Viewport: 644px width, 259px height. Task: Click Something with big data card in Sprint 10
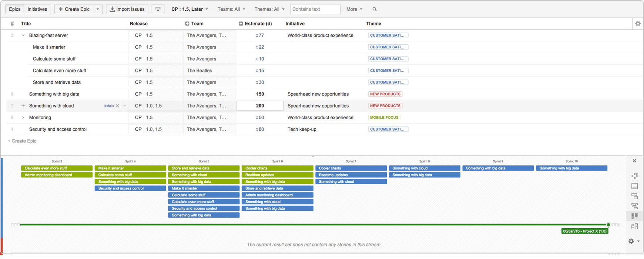(x=572, y=168)
